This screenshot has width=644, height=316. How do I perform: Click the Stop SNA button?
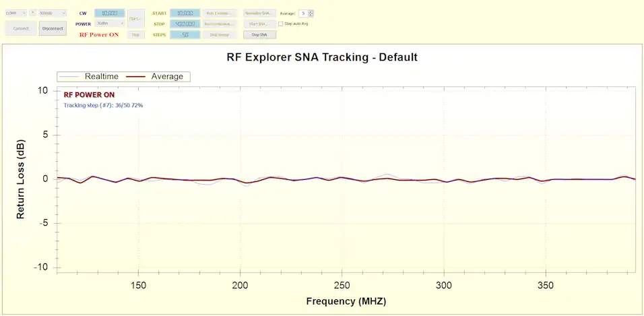(259, 34)
